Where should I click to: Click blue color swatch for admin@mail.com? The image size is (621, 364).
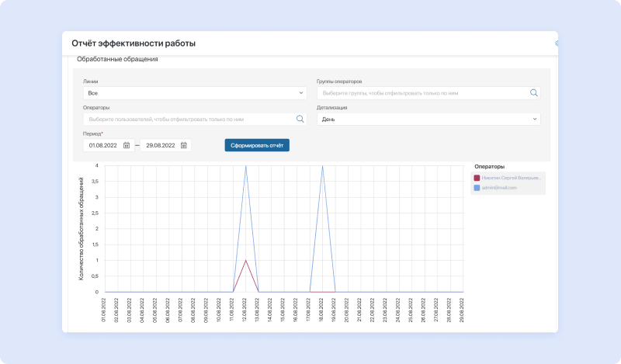[x=477, y=188]
